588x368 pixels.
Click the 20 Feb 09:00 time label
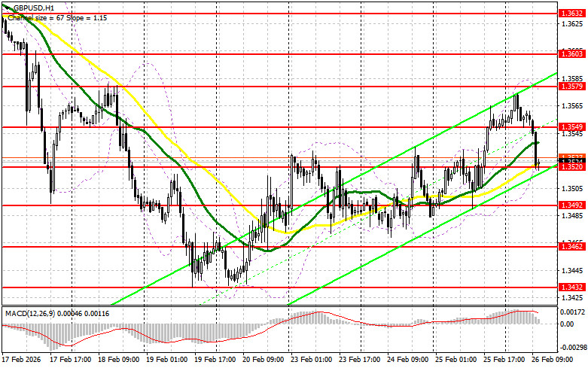point(264,360)
